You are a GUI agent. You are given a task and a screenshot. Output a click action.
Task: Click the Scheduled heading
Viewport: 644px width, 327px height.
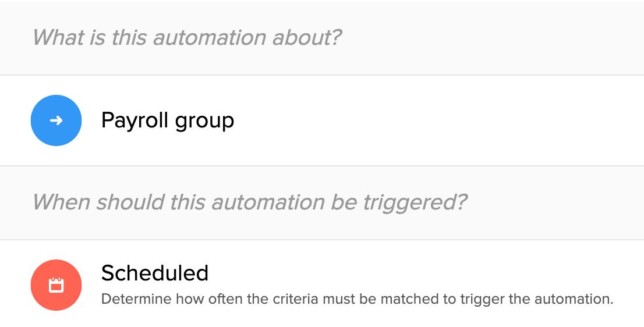[x=155, y=273]
